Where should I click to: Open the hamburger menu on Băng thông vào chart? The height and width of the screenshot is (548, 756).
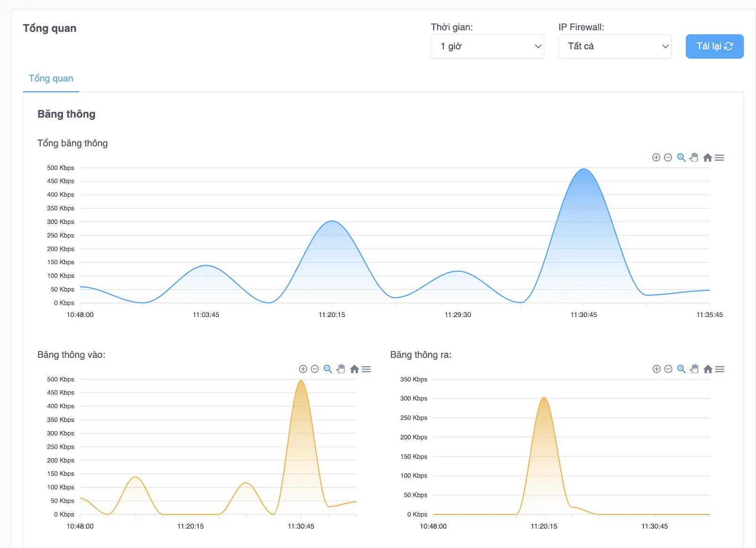coord(366,369)
